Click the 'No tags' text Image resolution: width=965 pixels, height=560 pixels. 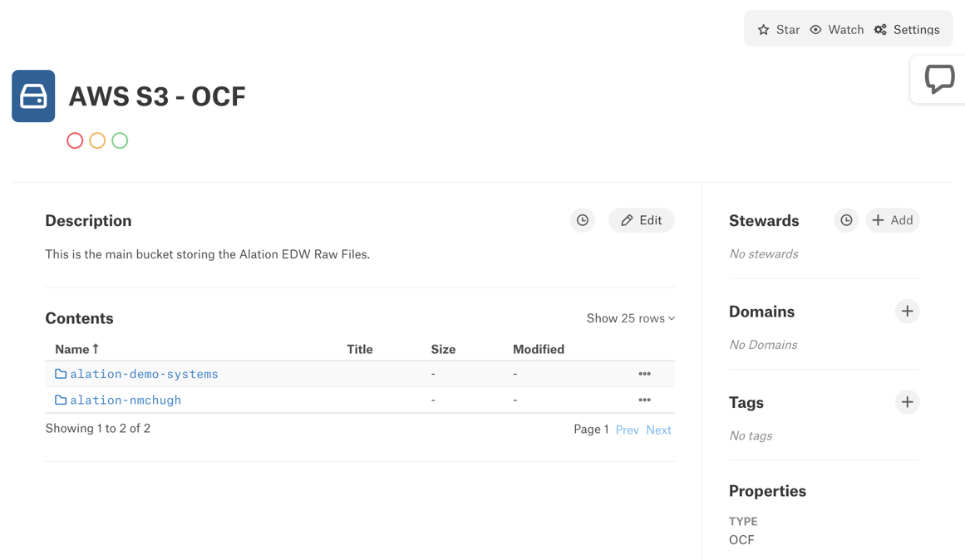click(x=751, y=436)
